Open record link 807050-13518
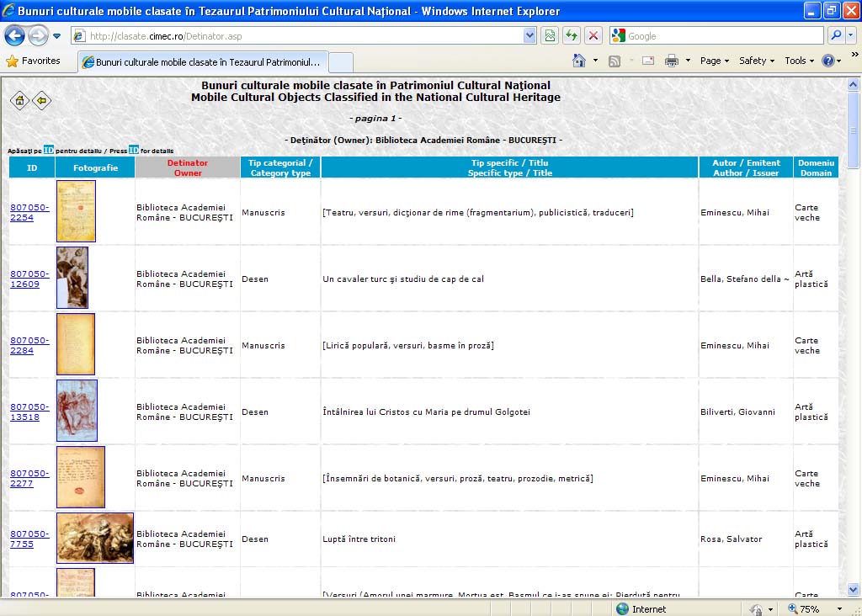Viewport: 862px width, 616px height. click(x=29, y=412)
